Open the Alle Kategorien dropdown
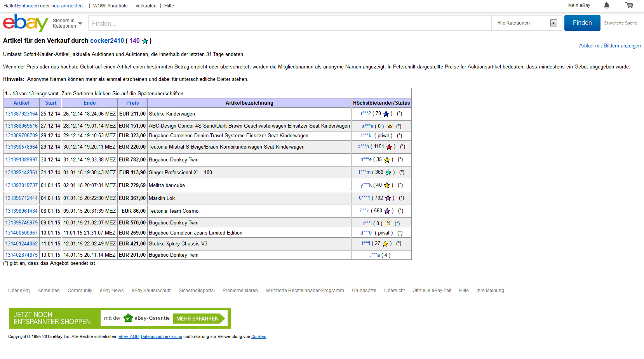 point(527,23)
